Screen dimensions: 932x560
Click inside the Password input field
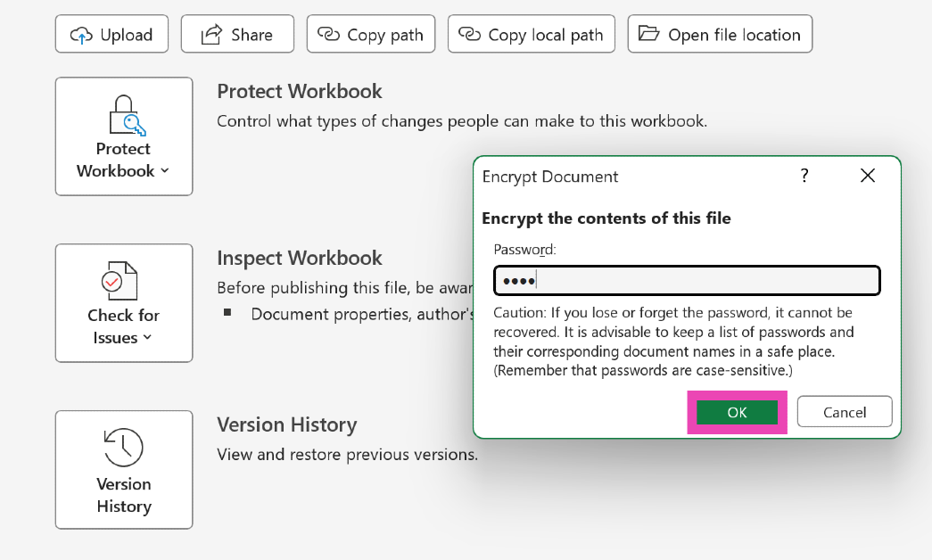point(687,281)
